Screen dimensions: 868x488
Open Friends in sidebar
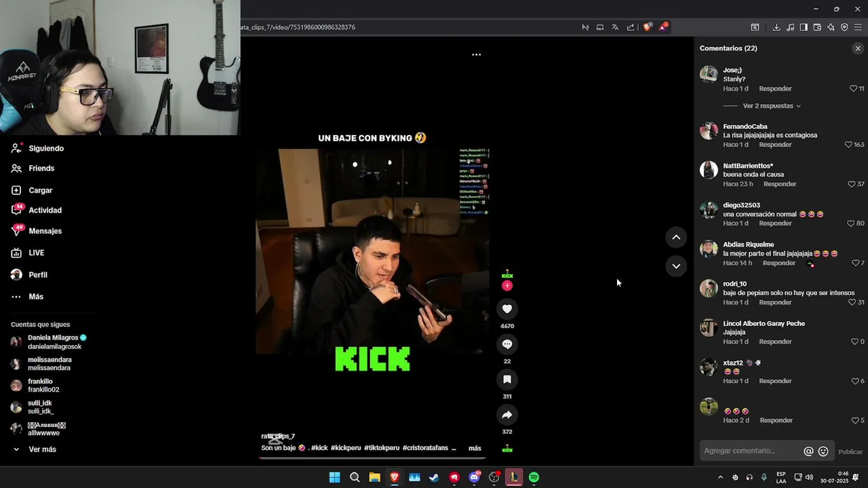[x=41, y=168]
